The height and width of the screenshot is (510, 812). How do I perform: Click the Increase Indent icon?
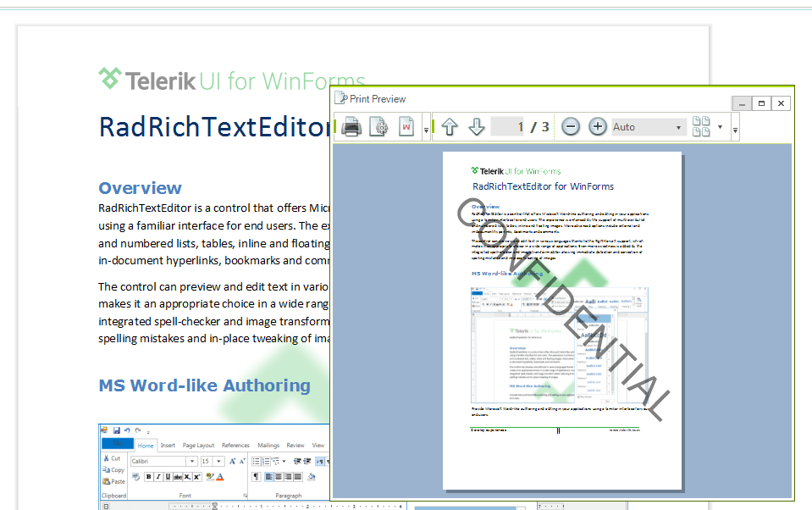[x=307, y=461]
